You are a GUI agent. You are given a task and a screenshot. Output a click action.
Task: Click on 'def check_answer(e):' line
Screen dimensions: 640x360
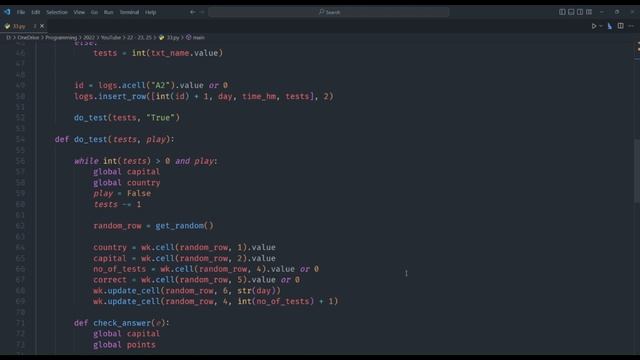coord(121,323)
